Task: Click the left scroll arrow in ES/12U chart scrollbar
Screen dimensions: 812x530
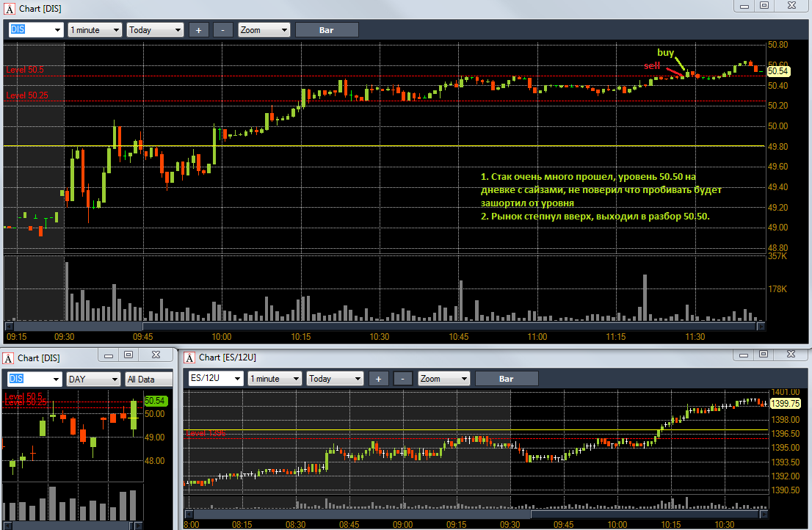Action: point(189,514)
